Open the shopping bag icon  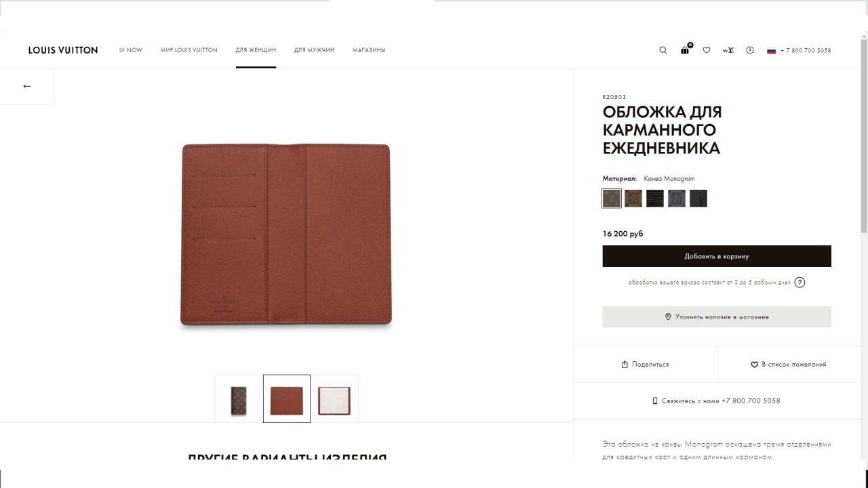coord(686,49)
